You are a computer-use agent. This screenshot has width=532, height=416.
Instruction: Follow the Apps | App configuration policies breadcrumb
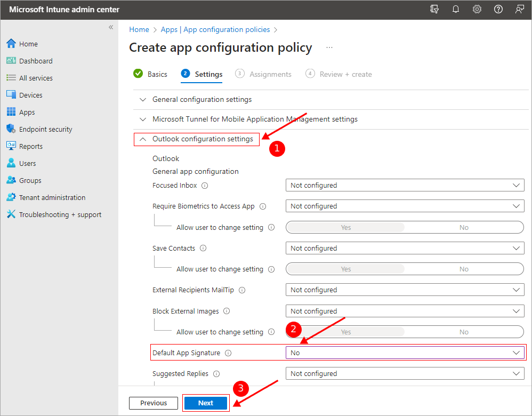215,29
